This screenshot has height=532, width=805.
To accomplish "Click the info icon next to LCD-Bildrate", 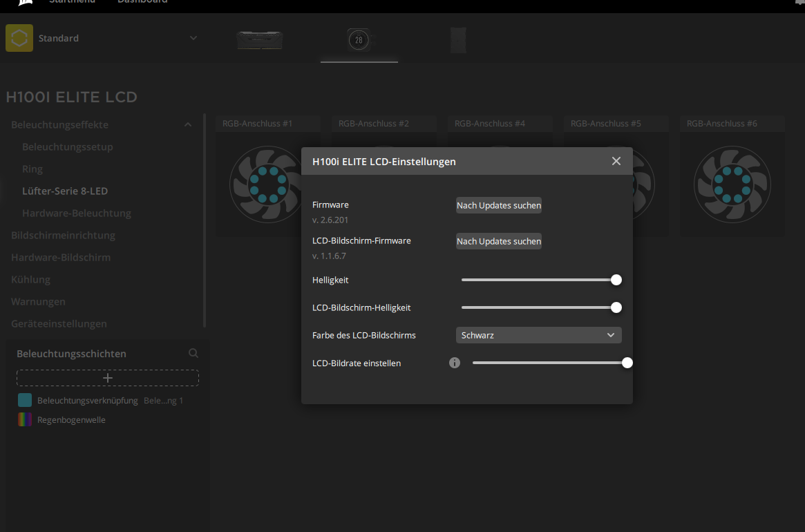I will 455,363.
